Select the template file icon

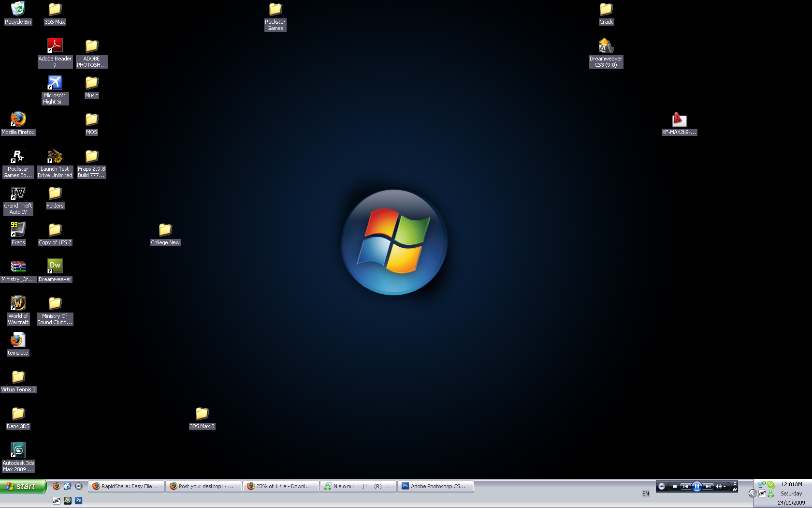click(x=18, y=344)
